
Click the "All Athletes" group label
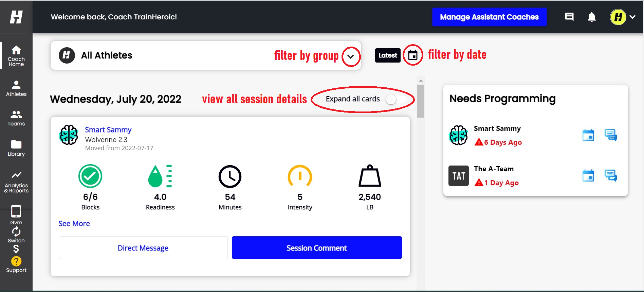pyautogui.click(x=107, y=55)
